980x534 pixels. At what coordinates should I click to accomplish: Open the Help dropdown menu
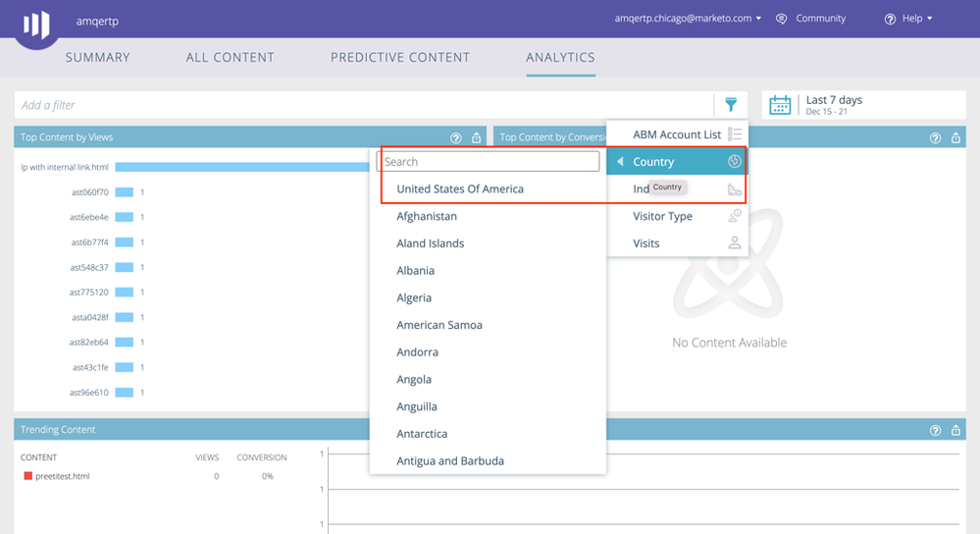point(908,19)
